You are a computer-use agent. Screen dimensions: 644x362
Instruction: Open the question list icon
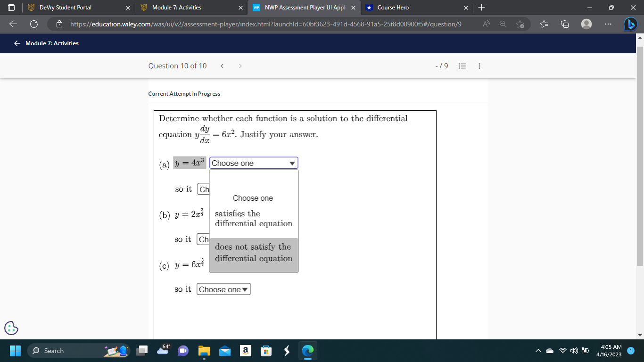[462, 66]
